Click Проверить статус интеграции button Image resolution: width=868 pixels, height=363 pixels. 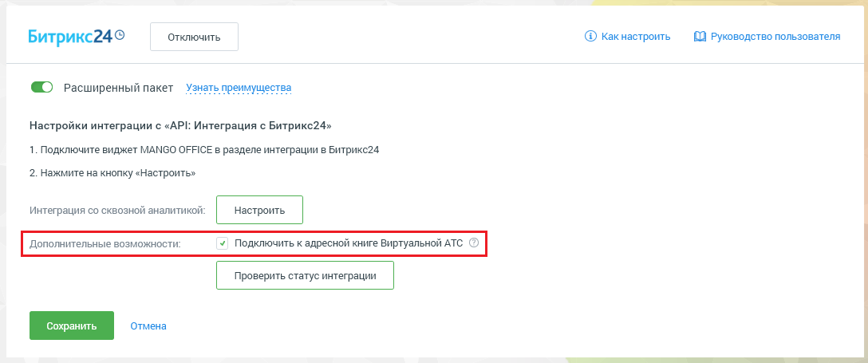(x=305, y=275)
